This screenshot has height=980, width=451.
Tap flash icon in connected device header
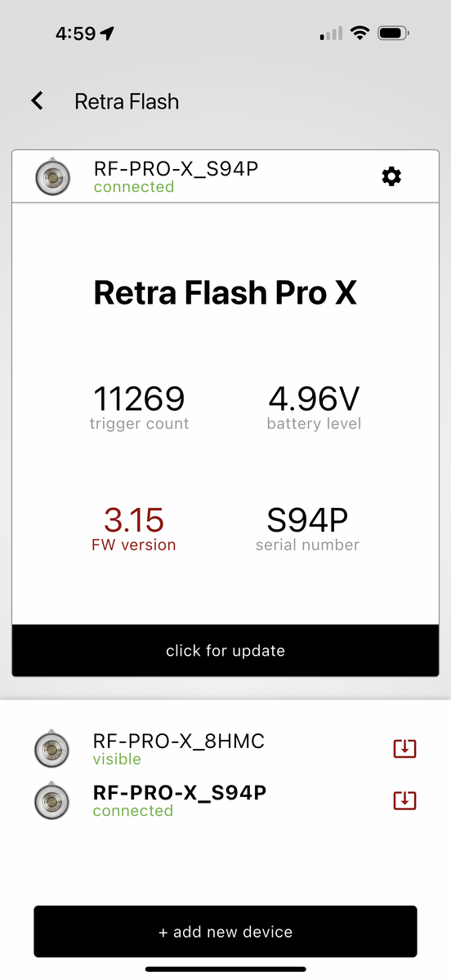[53, 177]
